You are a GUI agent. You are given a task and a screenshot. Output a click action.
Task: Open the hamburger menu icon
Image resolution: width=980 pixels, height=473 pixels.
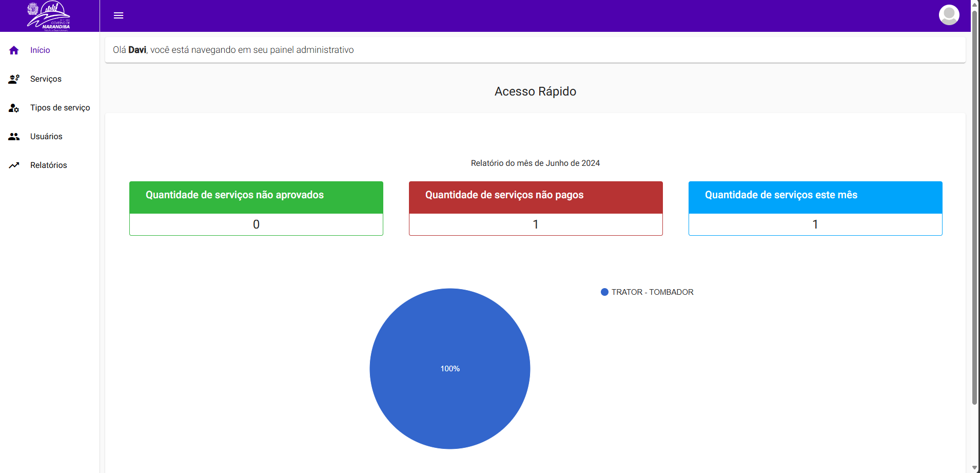click(119, 15)
